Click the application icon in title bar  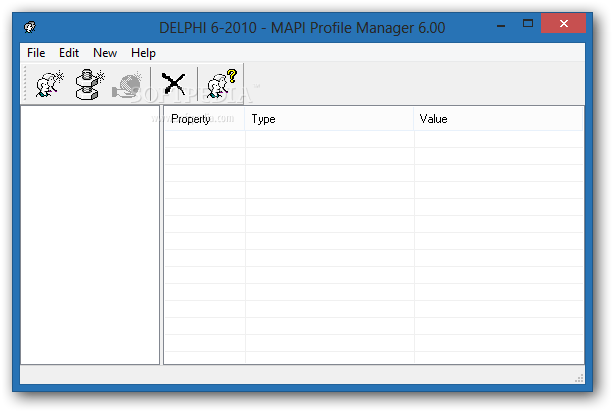30,27
